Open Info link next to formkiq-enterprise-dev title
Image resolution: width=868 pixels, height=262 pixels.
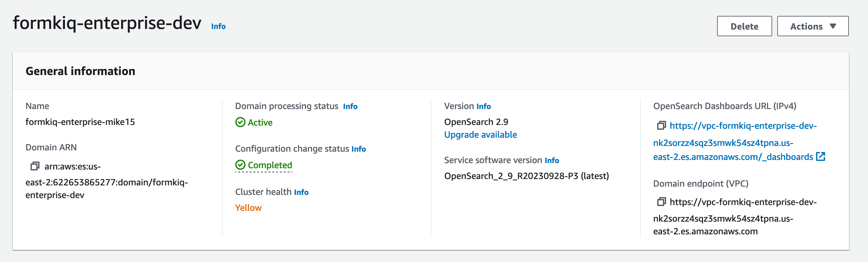(x=218, y=26)
